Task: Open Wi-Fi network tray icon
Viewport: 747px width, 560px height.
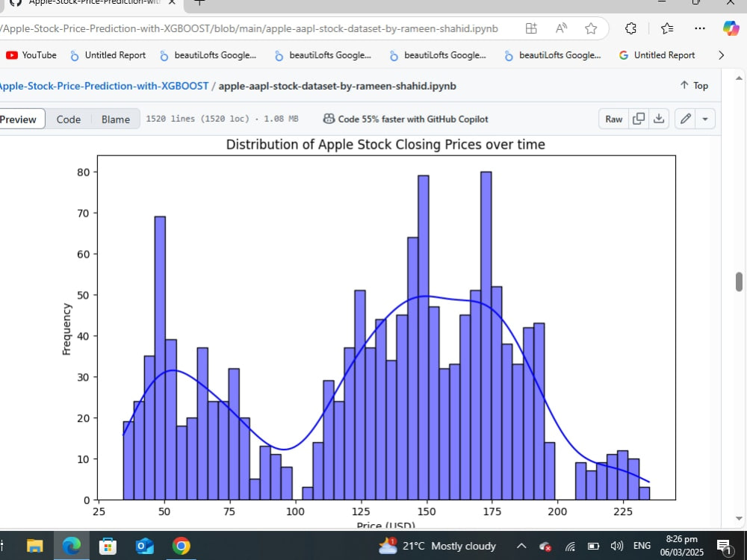Action: (x=570, y=547)
